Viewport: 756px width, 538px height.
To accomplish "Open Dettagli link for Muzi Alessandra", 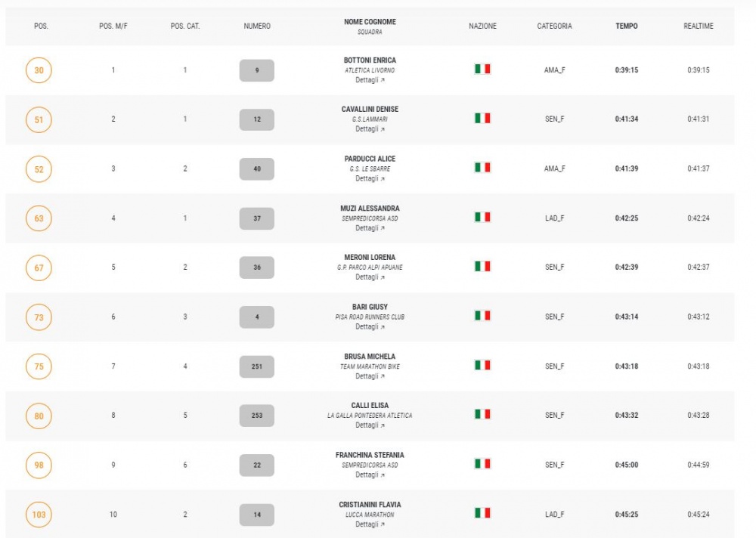I will pyautogui.click(x=370, y=228).
